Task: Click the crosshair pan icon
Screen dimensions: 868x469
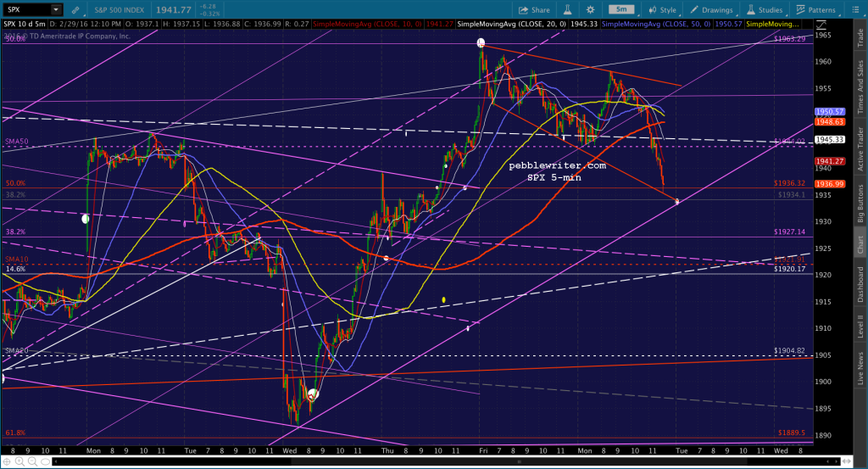Action: [x=7, y=461]
